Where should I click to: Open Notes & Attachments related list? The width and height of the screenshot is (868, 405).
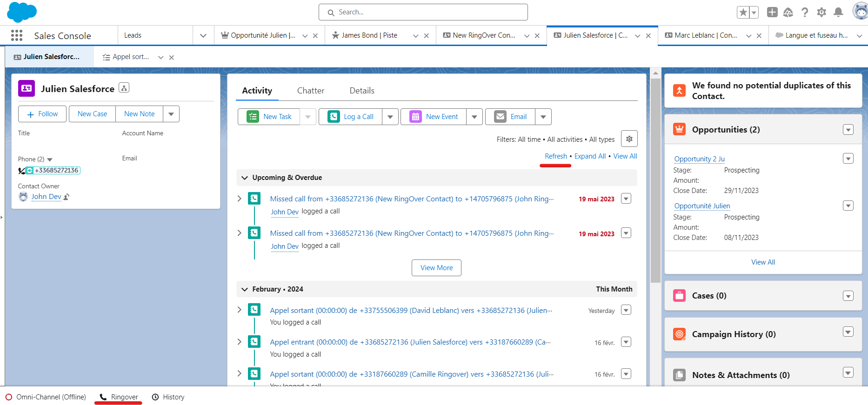coord(741,375)
